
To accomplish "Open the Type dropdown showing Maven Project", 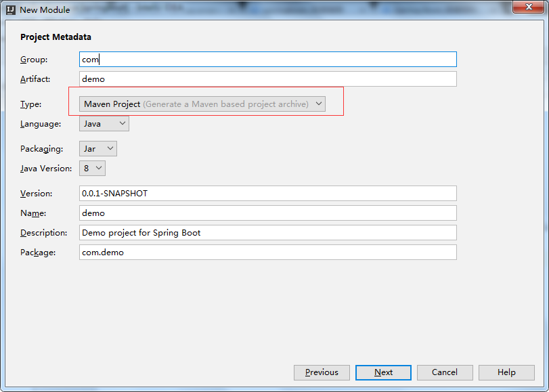I will click(x=202, y=104).
